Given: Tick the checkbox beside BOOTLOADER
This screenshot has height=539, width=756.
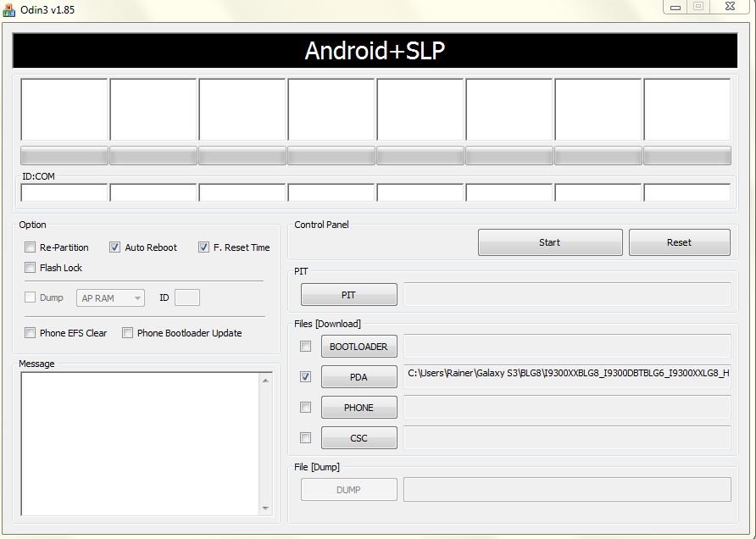Looking at the screenshot, I should tap(305, 346).
